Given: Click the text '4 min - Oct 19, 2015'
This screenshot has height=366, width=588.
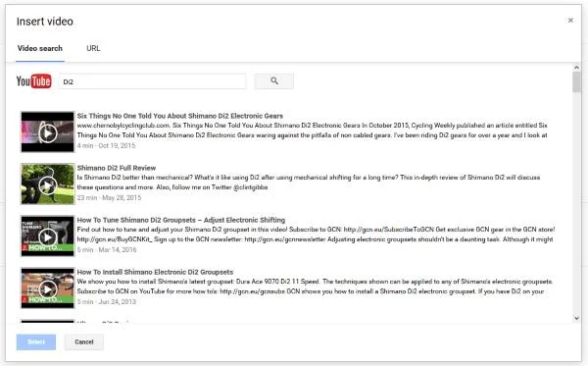Looking at the screenshot, I should click(x=106, y=145).
